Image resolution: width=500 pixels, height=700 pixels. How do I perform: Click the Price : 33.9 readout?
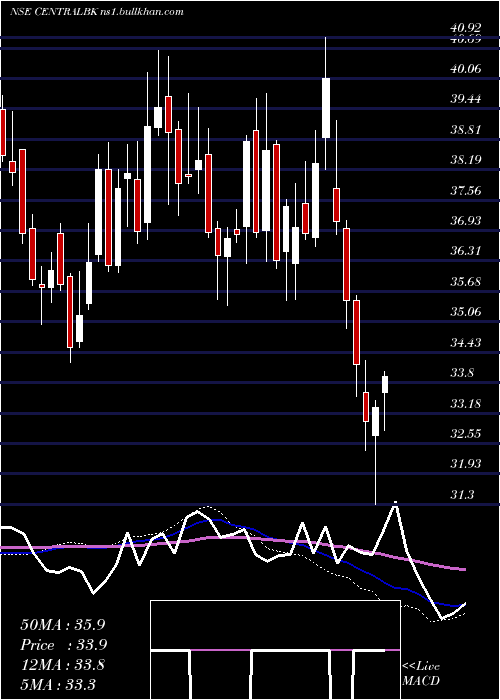tap(64, 645)
